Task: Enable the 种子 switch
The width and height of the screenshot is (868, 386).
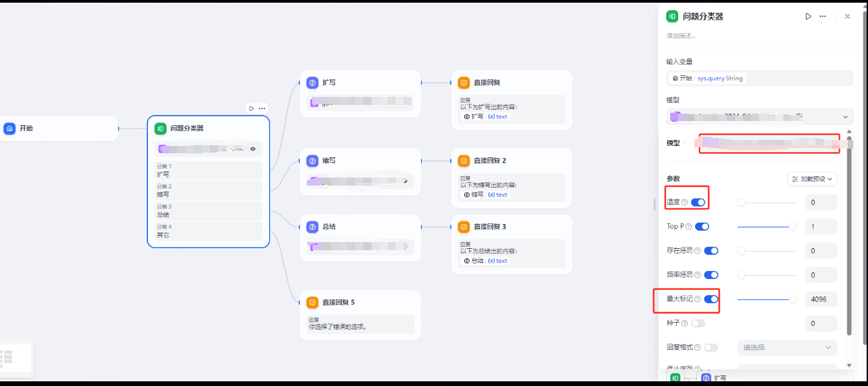Action: [698, 323]
